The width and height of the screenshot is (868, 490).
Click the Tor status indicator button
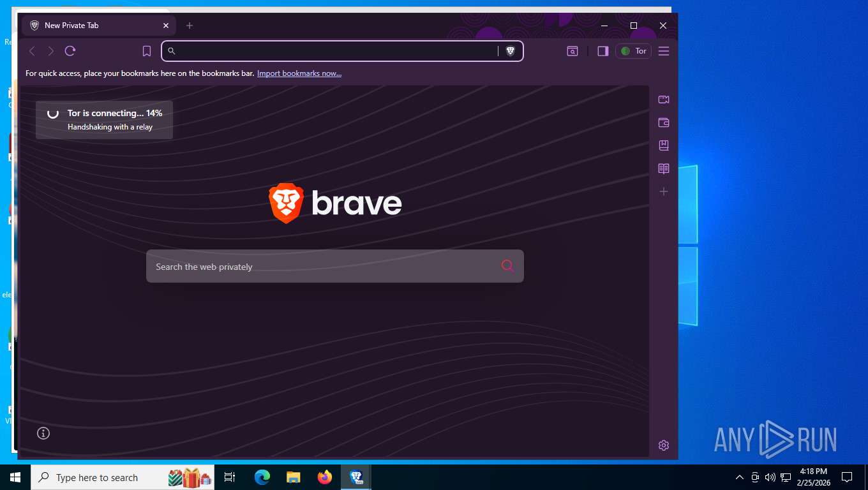tap(634, 51)
